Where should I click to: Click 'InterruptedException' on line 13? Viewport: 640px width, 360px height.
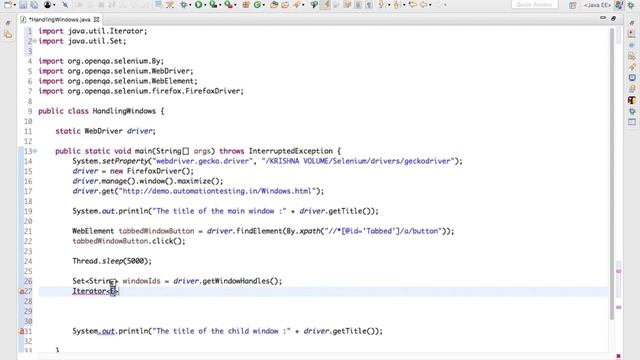291,151
